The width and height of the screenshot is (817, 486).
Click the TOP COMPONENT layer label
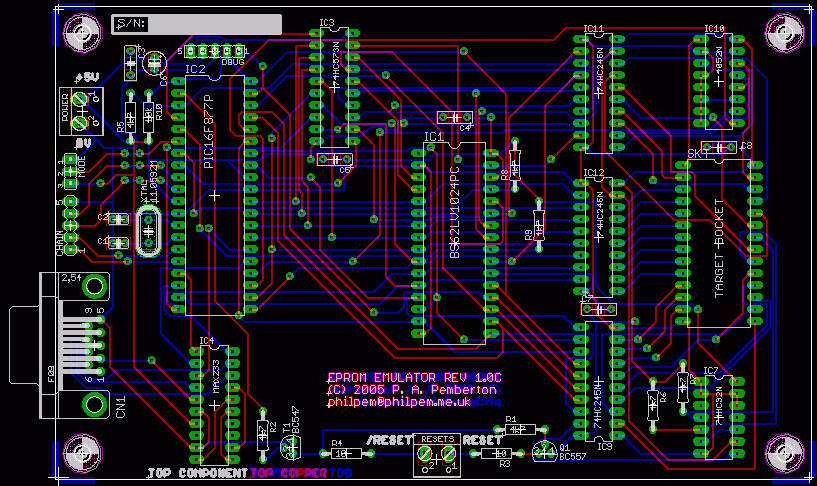tap(196, 473)
